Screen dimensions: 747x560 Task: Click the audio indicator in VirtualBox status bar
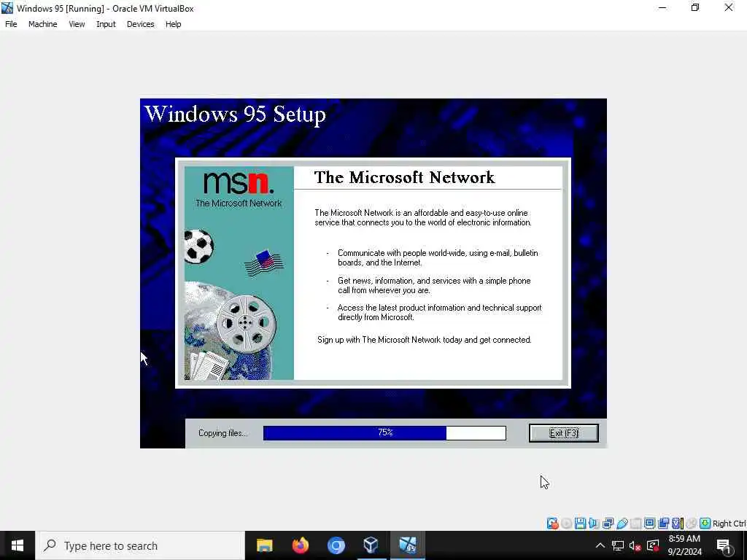594,524
